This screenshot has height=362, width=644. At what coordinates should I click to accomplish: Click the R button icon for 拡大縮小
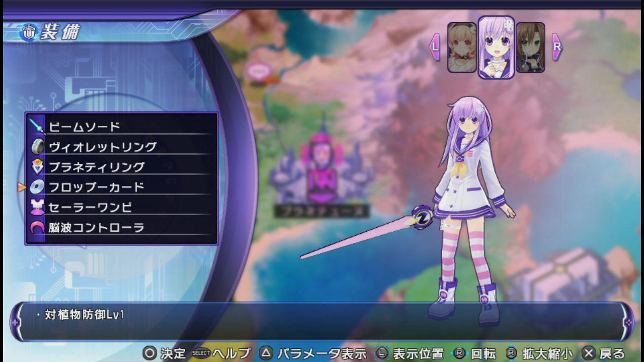click(x=512, y=353)
